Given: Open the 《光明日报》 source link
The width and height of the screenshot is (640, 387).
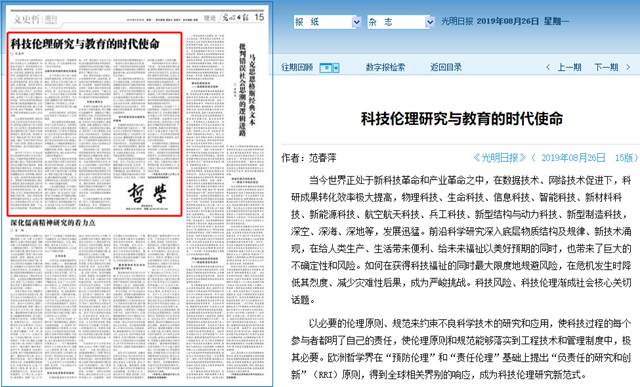Looking at the screenshot, I should [499, 158].
